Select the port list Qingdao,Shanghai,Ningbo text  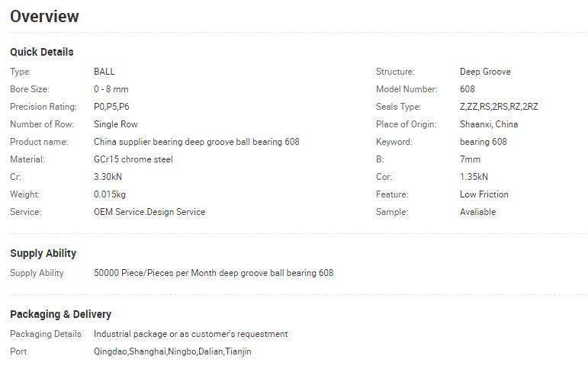pyautogui.click(x=172, y=351)
